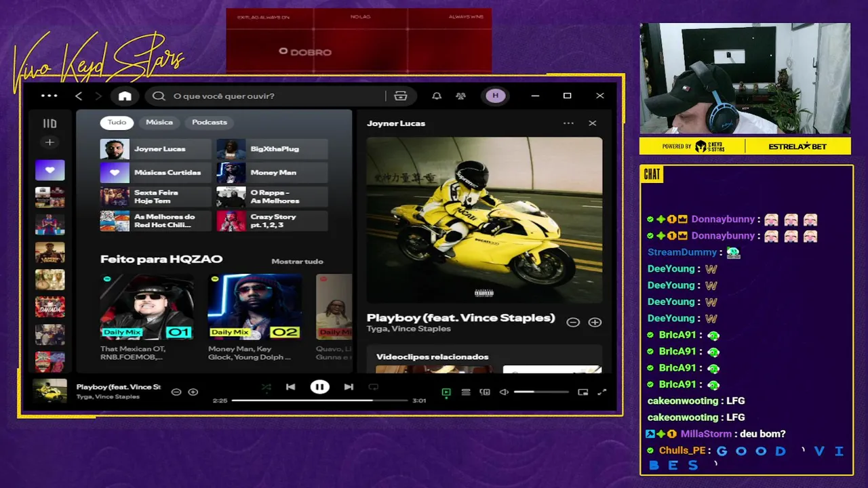The height and width of the screenshot is (488, 868).
Task: Skip to previous track
Action: tap(290, 387)
